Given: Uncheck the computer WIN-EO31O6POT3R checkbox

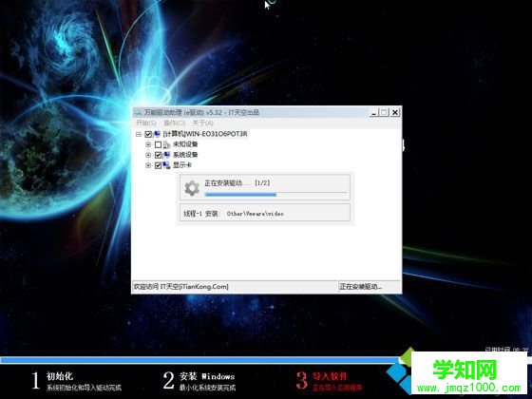Looking at the screenshot, I should [x=148, y=134].
